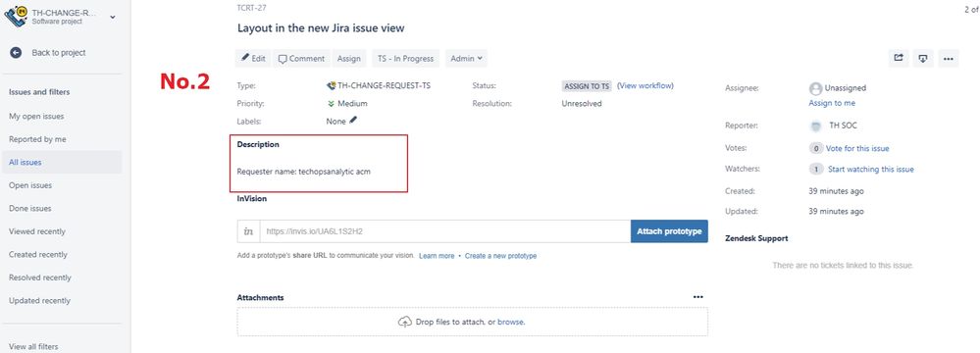Click the Requester name description text
Screen dimensions: 980x353
(304, 172)
